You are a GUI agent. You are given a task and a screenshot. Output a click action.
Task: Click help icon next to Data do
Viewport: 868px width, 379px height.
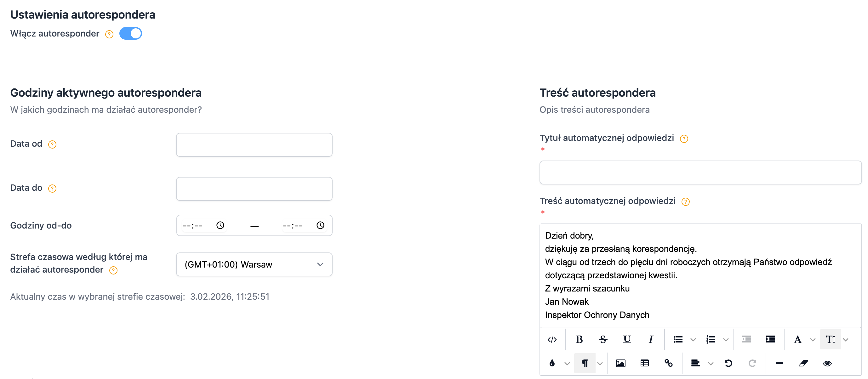tap(52, 188)
